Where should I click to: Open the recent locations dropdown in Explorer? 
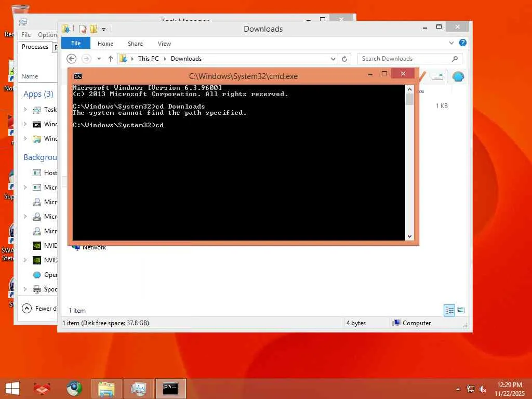click(99, 59)
